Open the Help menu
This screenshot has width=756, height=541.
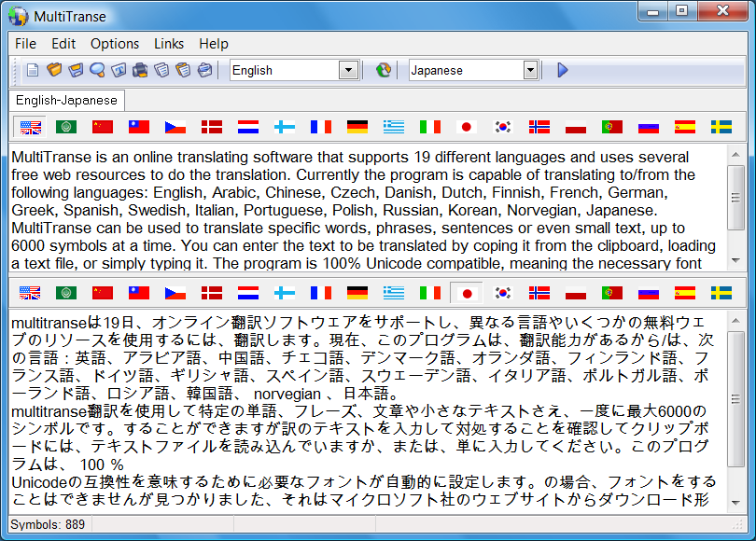pyautogui.click(x=214, y=44)
